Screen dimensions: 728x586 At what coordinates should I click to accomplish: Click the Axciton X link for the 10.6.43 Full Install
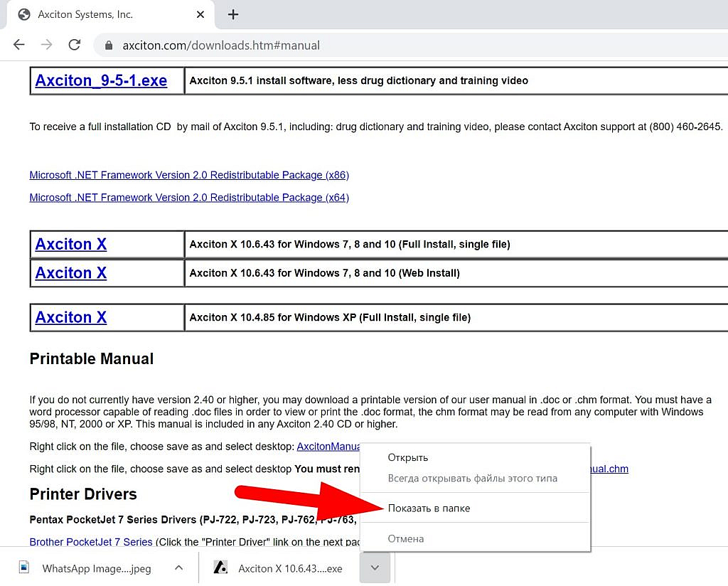[71, 244]
